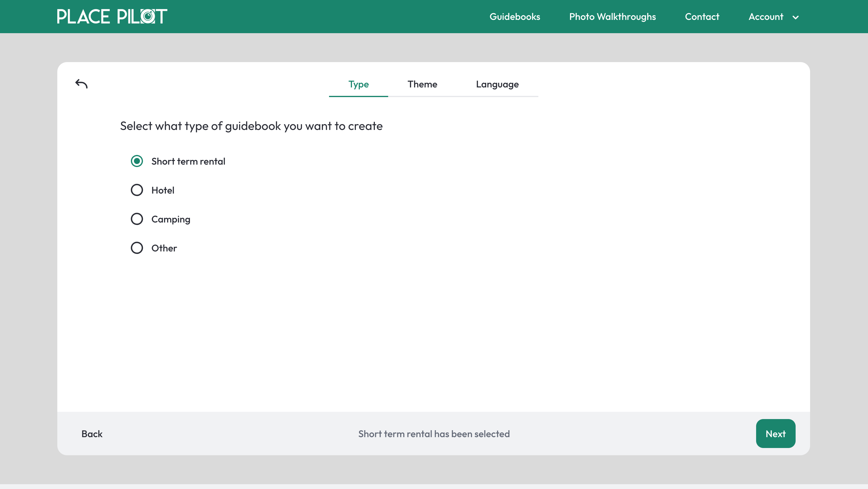This screenshot has width=868, height=489.
Task: Go to Photo Walkthroughs page
Action: coord(612,17)
